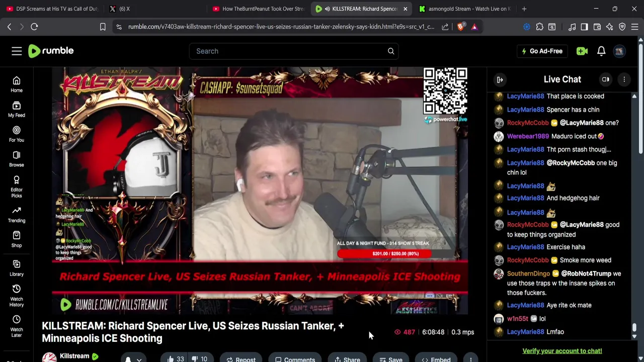
Task: Open browser extensions puzzle icon
Action: click(x=540, y=27)
